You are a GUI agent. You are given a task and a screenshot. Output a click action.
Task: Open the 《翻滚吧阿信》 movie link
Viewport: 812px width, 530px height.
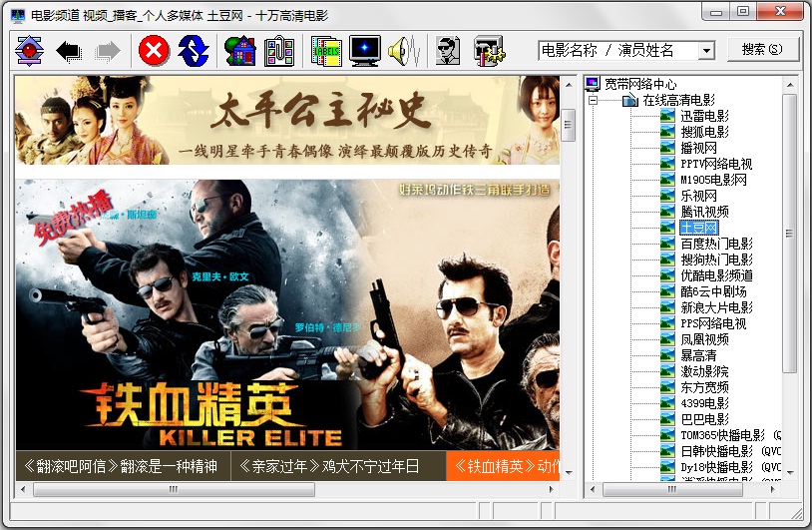pos(120,465)
